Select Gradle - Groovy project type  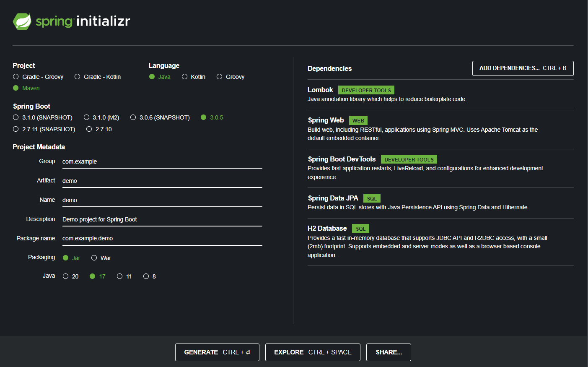[38, 77]
